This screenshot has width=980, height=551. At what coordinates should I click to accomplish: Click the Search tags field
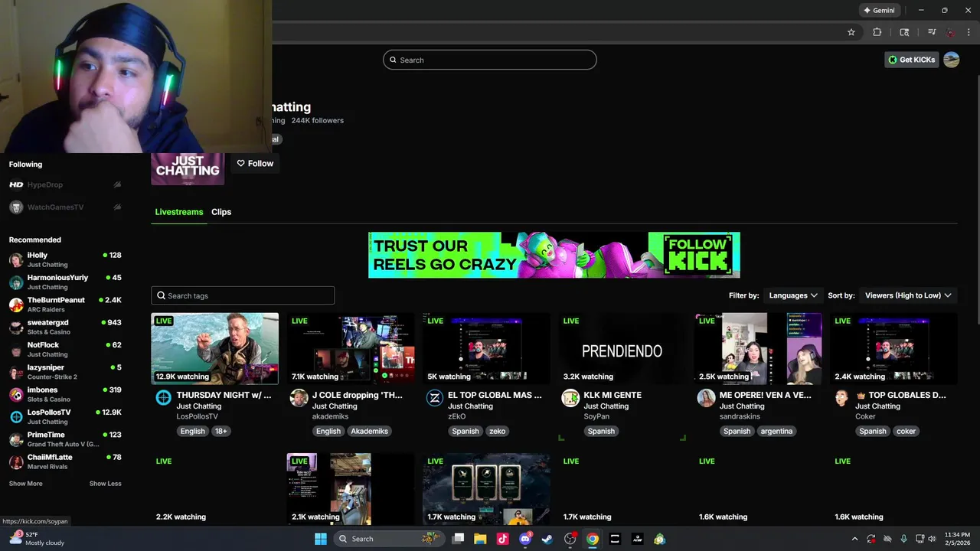(x=243, y=295)
